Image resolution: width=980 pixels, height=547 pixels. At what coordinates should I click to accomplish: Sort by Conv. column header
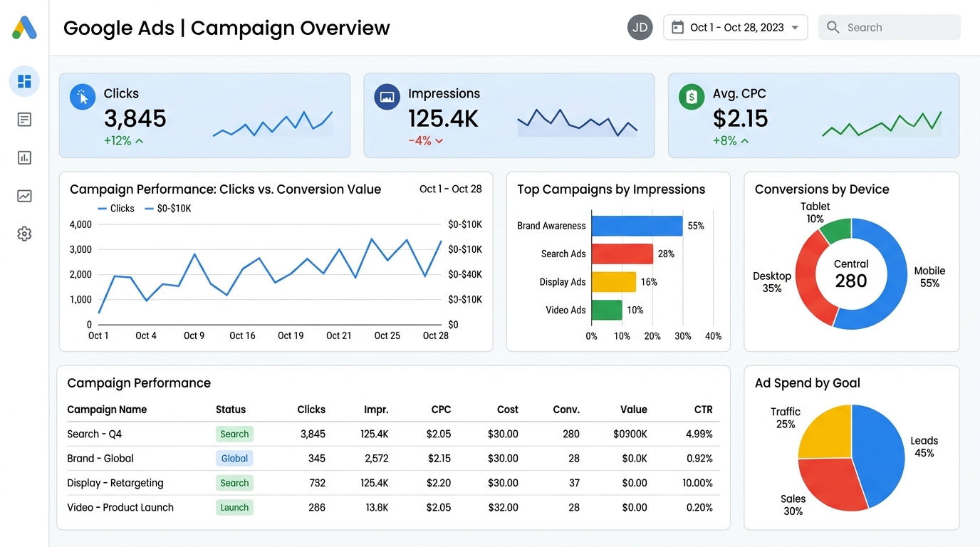click(566, 410)
